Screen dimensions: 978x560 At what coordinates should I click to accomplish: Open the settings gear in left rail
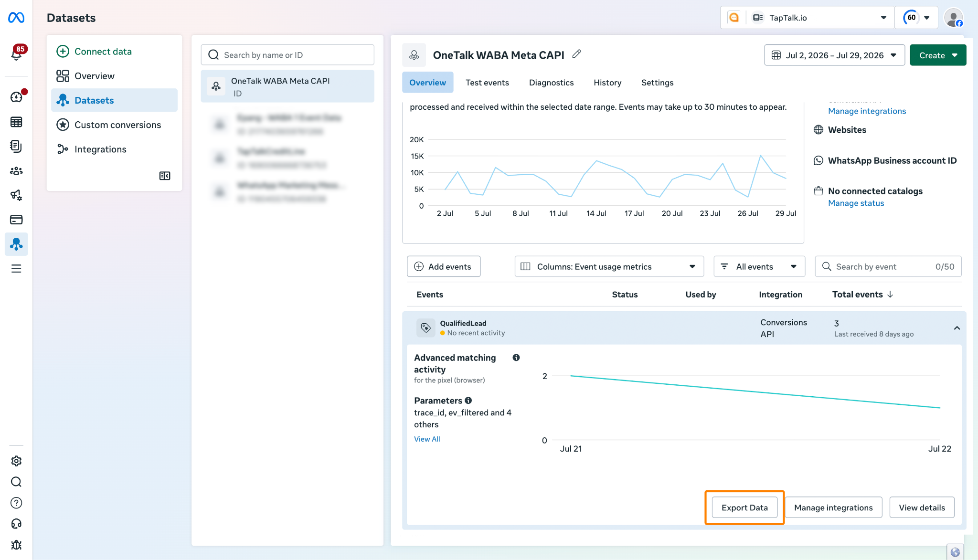pyautogui.click(x=16, y=461)
